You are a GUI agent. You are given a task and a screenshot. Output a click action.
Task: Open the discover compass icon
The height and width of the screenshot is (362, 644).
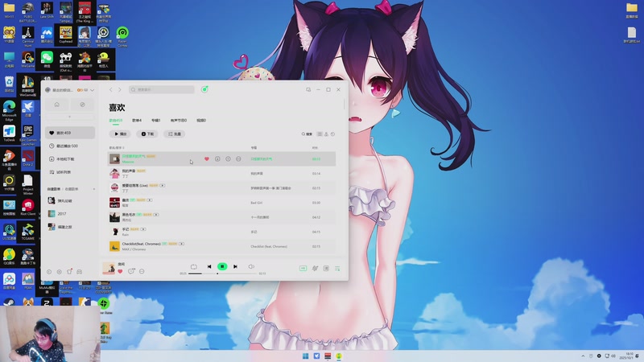(82, 105)
